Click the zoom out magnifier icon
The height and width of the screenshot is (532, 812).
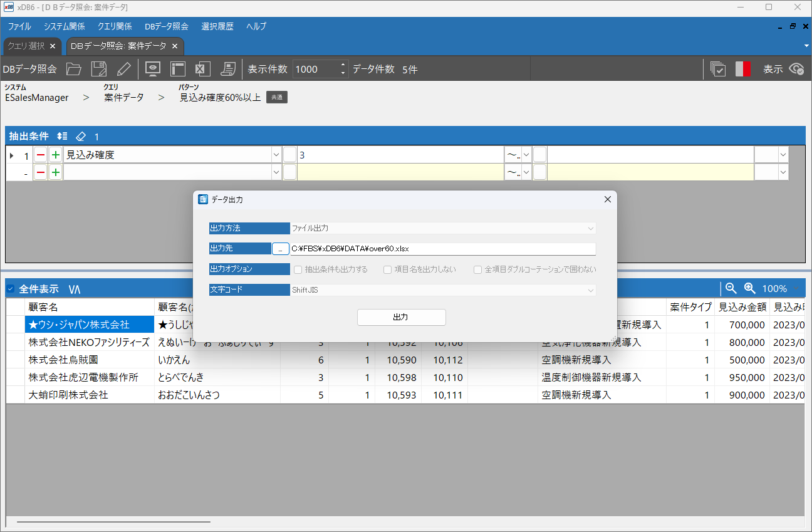tap(731, 288)
